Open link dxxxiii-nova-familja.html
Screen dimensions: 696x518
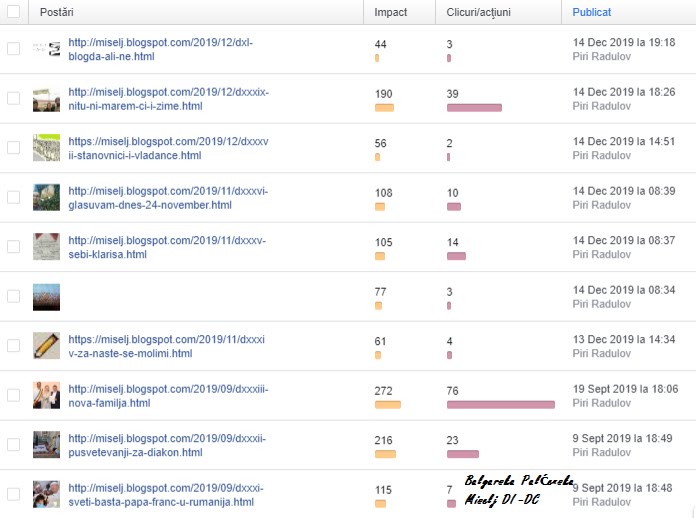tap(168, 396)
